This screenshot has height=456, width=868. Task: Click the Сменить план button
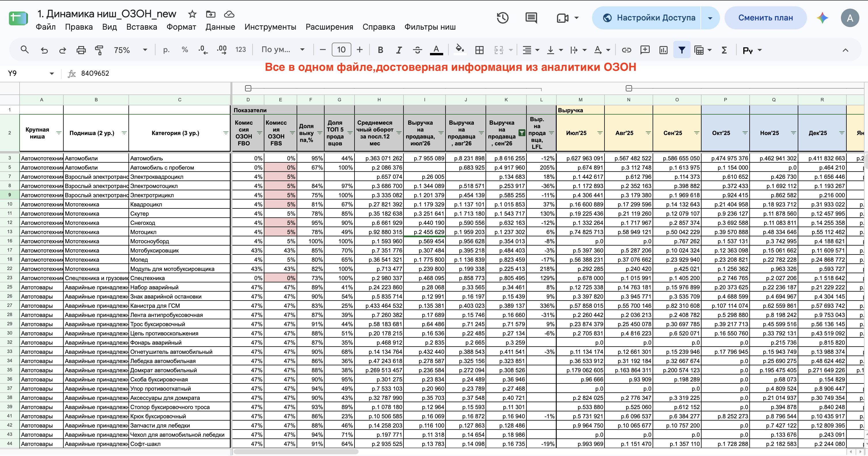coord(765,18)
